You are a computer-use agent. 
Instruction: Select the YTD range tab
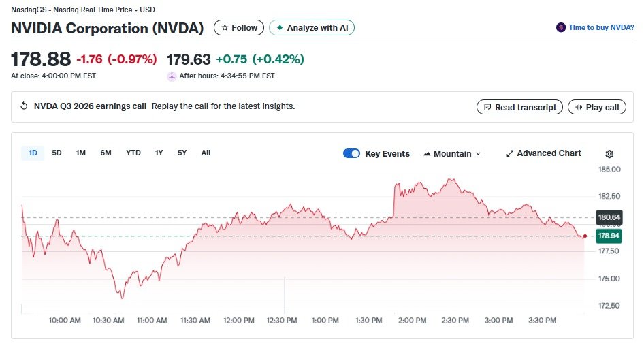(133, 153)
